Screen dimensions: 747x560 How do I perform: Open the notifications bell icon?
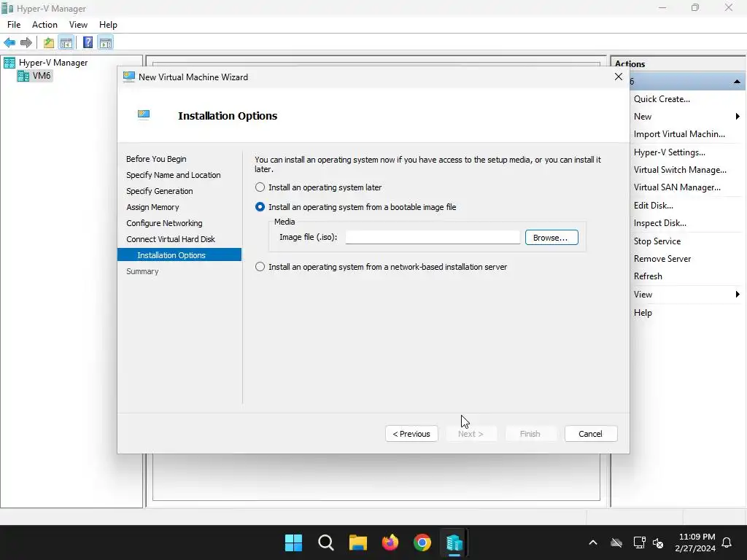click(727, 542)
